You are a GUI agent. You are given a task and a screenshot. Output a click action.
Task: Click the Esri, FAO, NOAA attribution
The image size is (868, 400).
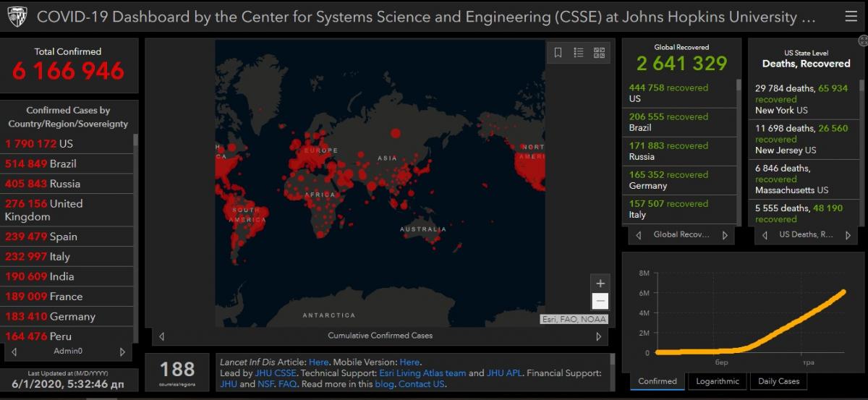click(575, 319)
